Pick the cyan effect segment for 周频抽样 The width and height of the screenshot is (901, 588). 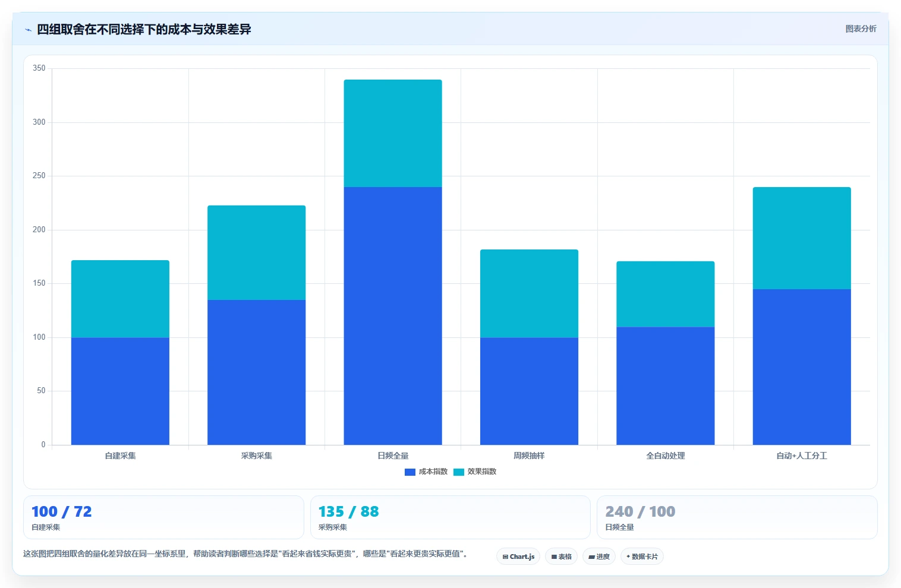click(x=529, y=293)
